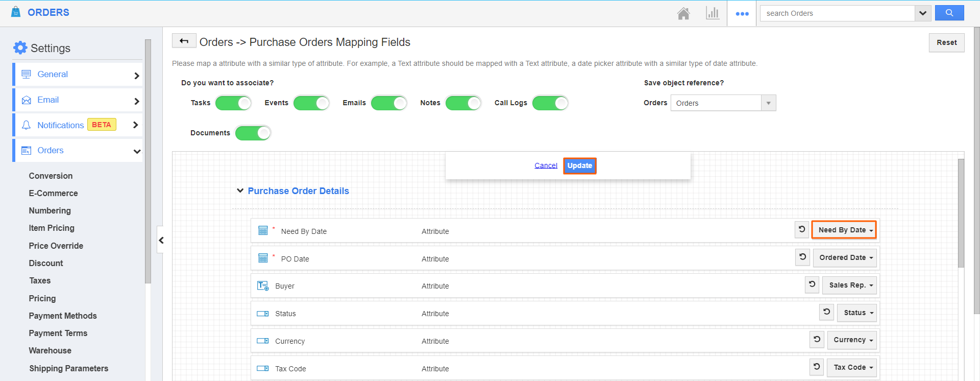
Task: Collapse the Orders settings menu
Action: pos(137,151)
